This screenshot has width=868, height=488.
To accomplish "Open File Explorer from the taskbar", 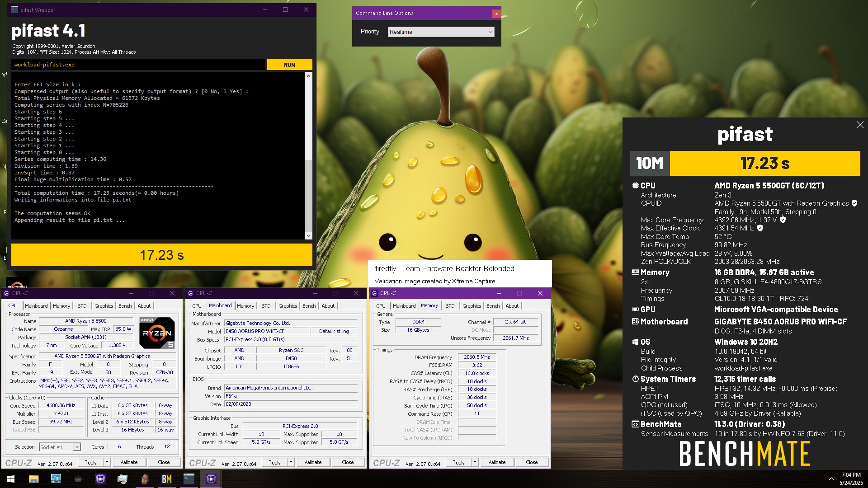I will pyautogui.click(x=33, y=479).
